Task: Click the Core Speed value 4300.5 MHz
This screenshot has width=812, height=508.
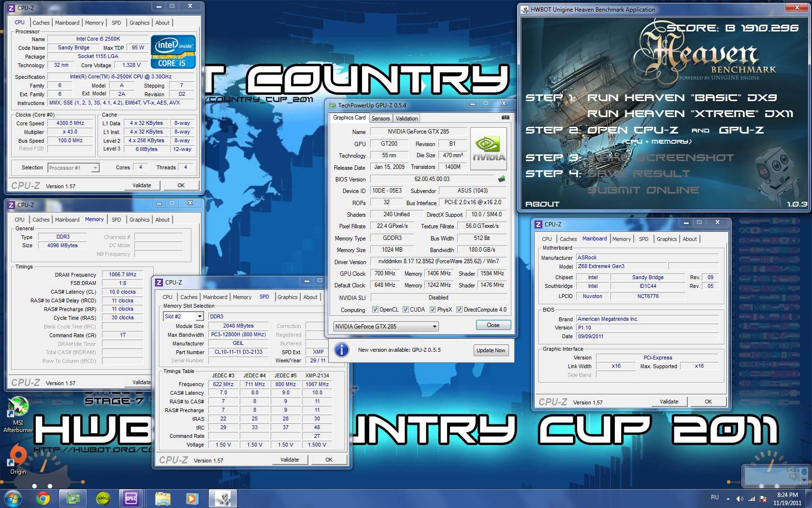Action: point(71,123)
